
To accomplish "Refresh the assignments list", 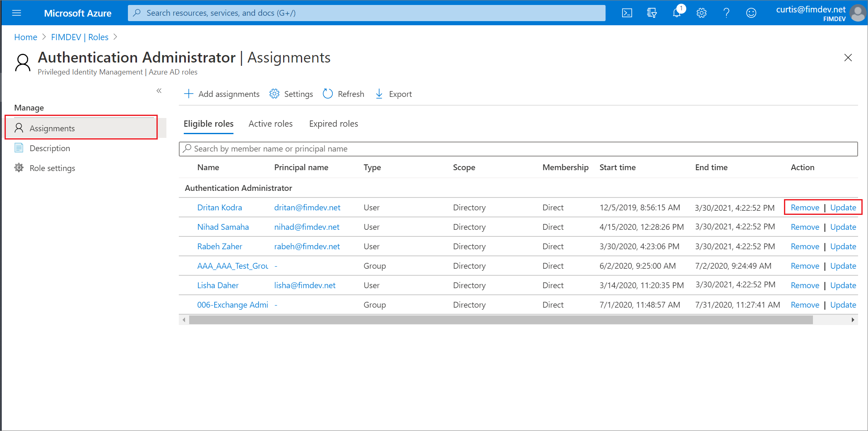I will click(x=344, y=94).
